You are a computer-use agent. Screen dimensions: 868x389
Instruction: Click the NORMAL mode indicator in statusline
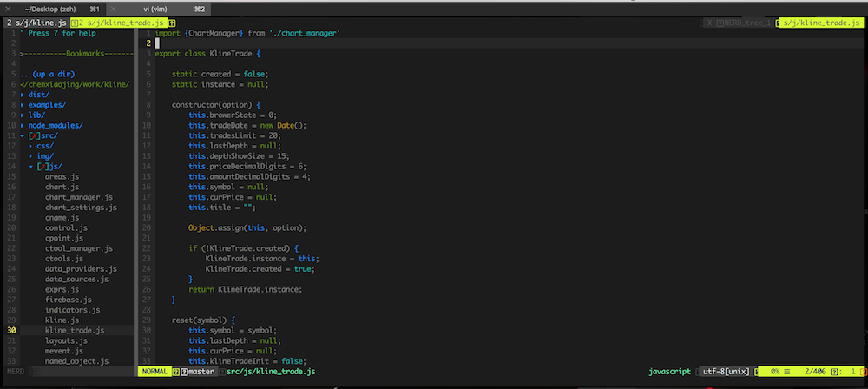click(154, 372)
